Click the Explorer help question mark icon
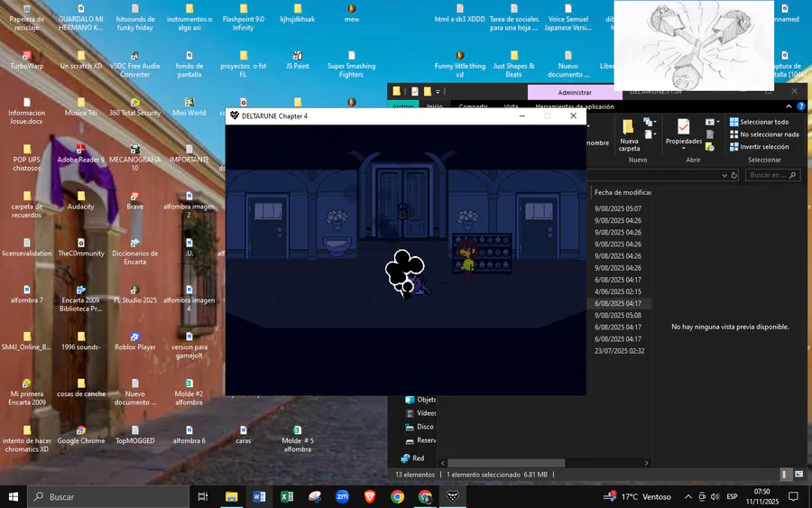The width and height of the screenshot is (812, 508). 801,106
